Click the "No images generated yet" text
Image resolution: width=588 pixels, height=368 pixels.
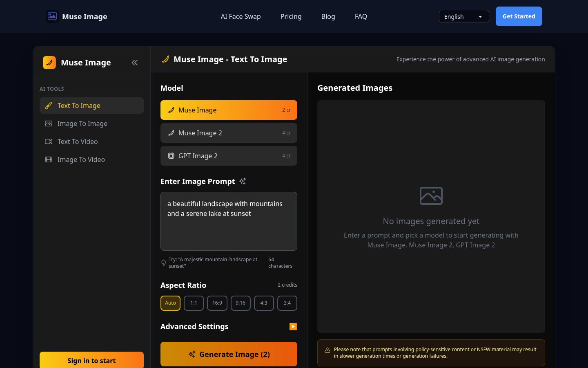(431, 221)
